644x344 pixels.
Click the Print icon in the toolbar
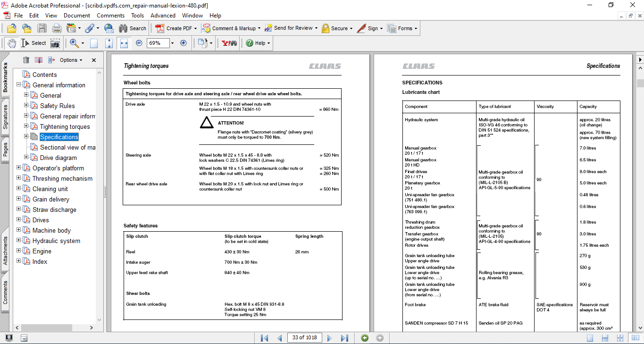pos(57,28)
